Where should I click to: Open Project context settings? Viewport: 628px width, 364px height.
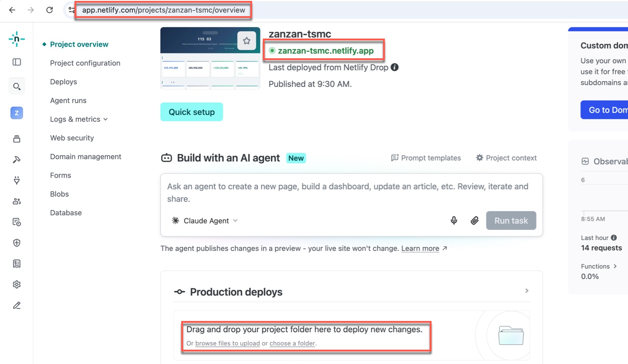tap(506, 158)
